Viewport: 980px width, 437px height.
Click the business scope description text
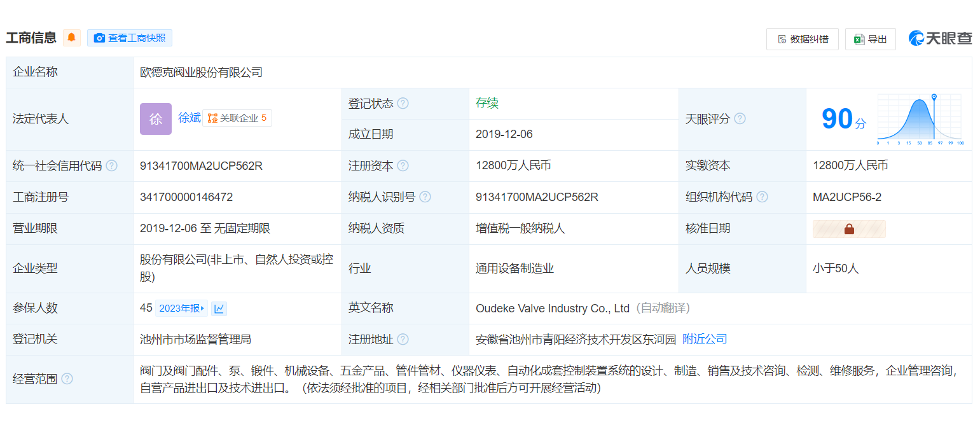click(549, 379)
